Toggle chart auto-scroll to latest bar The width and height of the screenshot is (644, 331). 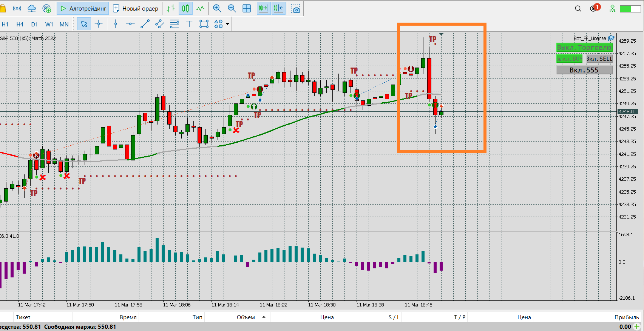click(x=263, y=8)
